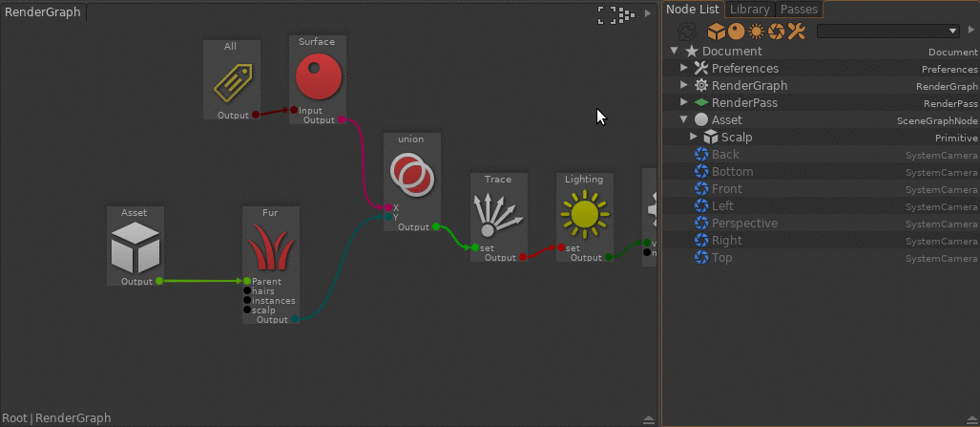Viewport: 980px width, 427px height.
Task: Click the auto-layout graph icon
Action: (x=626, y=14)
